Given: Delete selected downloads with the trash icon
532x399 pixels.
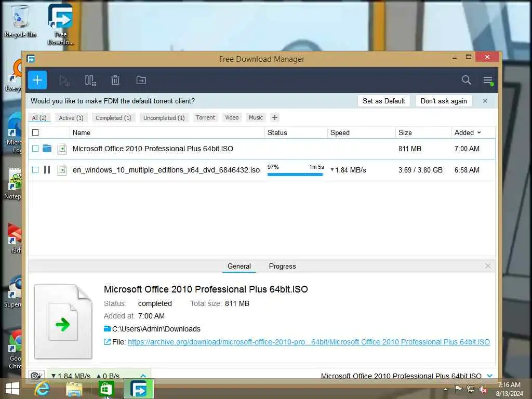Looking at the screenshot, I should point(115,81).
